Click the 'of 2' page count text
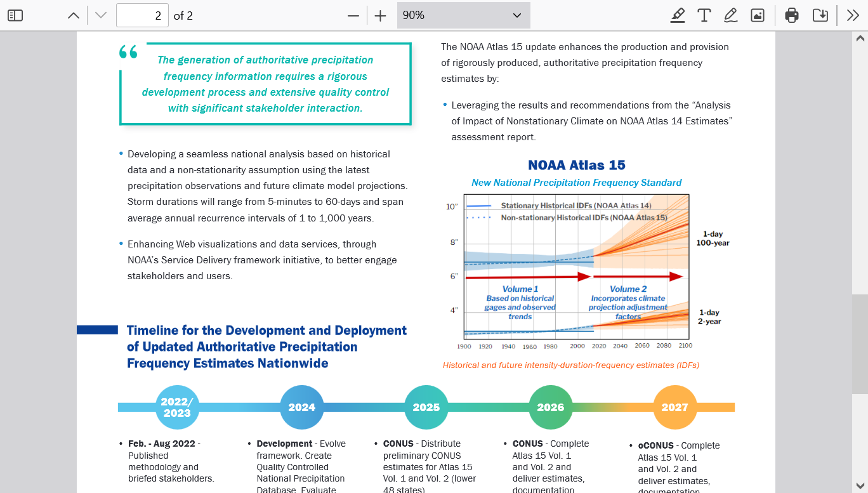The width and height of the screenshot is (868, 493). point(183,16)
